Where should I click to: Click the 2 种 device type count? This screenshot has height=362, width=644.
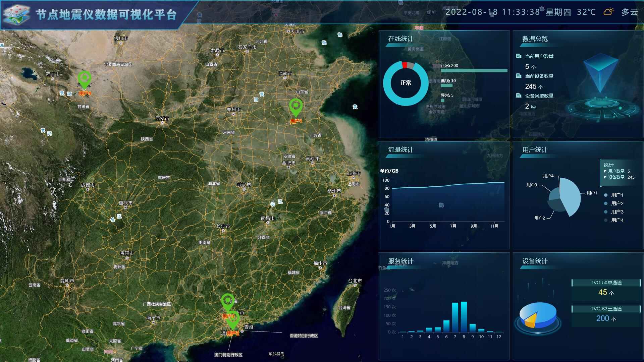coord(530,106)
